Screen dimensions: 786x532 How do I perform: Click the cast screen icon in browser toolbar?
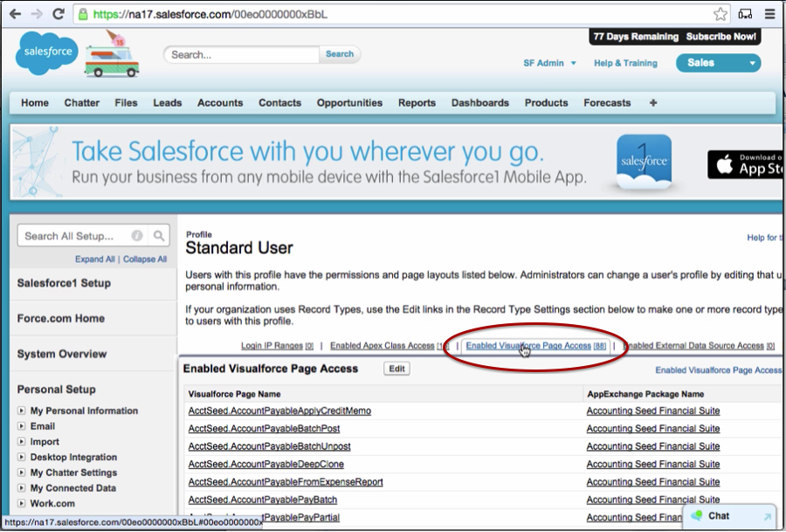pyautogui.click(x=746, y=14)
